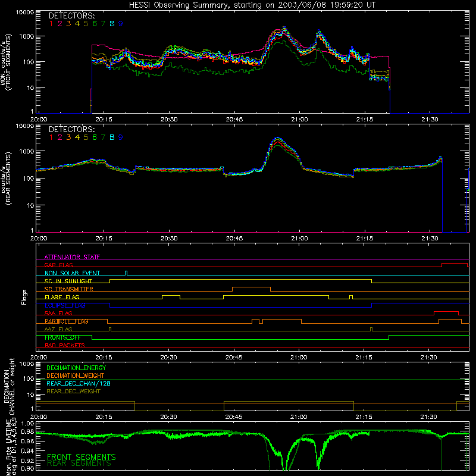The height and width of the screenshot is (476, 476).
Task: Click 20:45 time label beneath rear segments plot
Action: pyautogui.click(x=234, y=239)
